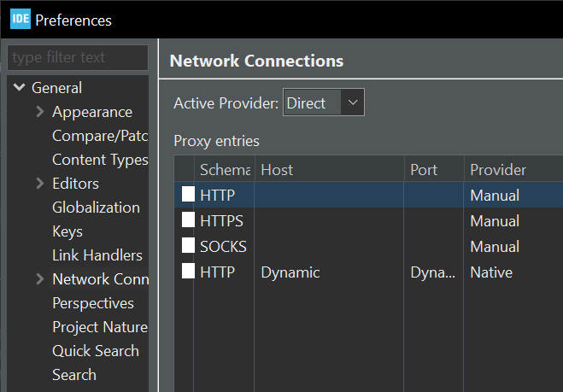
Task: Open the Keys preference page
Action: 67,231
